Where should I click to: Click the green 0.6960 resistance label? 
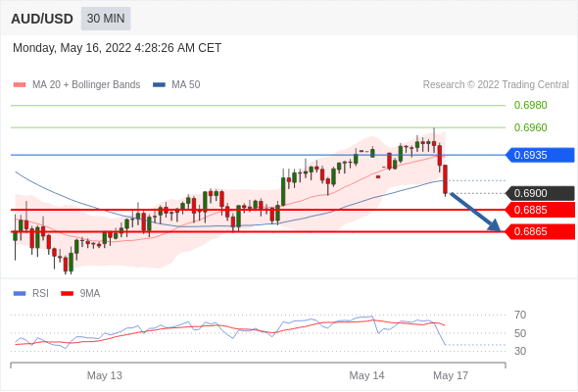tap(530, 127)
